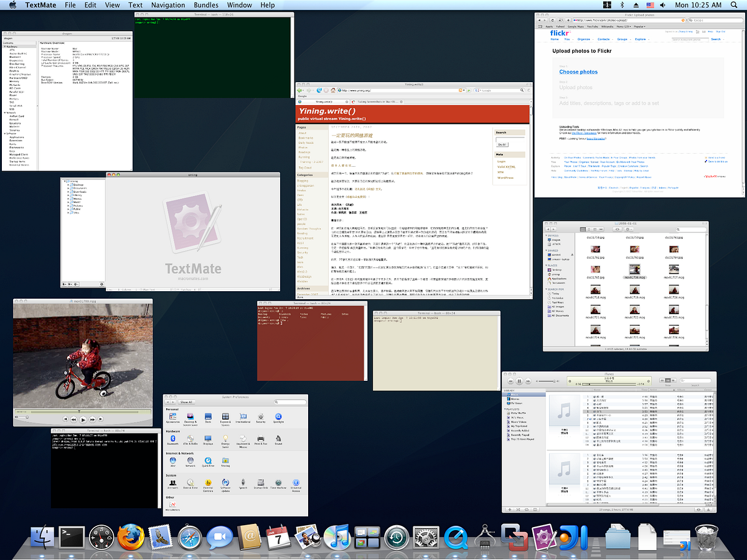Open Sharing preferences pane

[x=225, y=462]
